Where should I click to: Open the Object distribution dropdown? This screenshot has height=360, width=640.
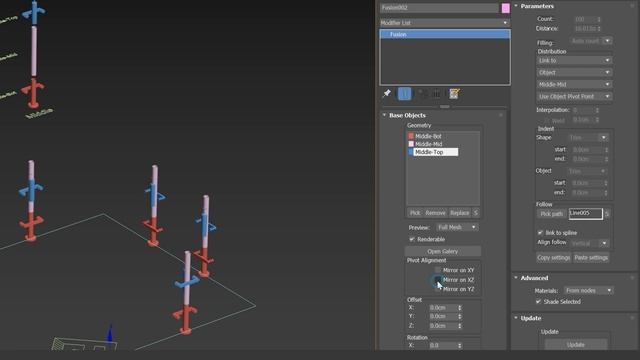pyautogui.click(x=574, y=72)
